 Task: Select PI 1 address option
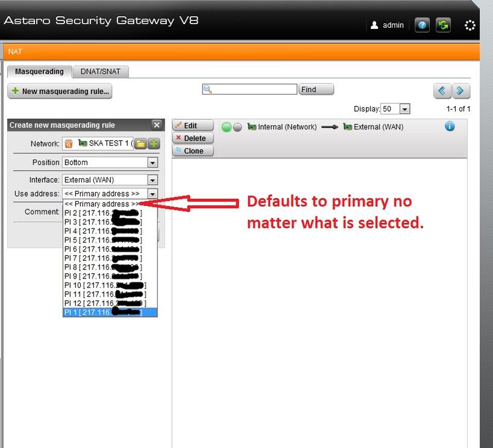click(x=110, y=312)
